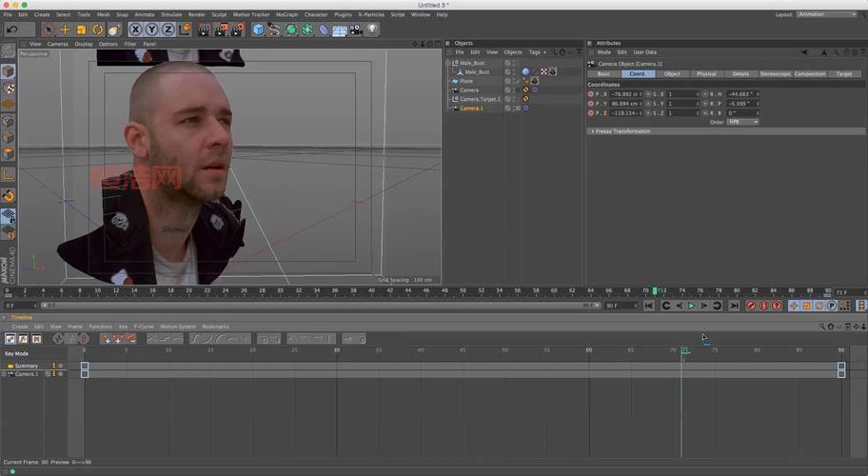
Task: Select the Rotate tool
Action: click(97, 30)
